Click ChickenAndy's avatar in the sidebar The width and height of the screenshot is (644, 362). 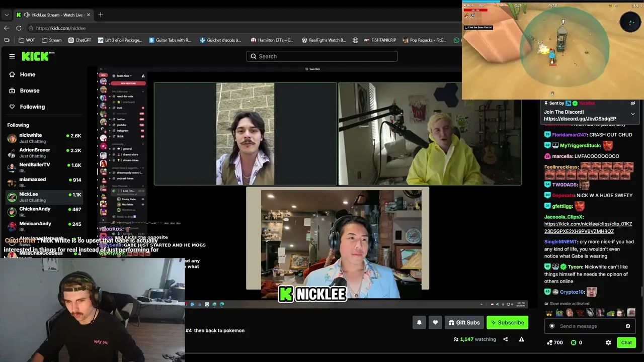12,212
